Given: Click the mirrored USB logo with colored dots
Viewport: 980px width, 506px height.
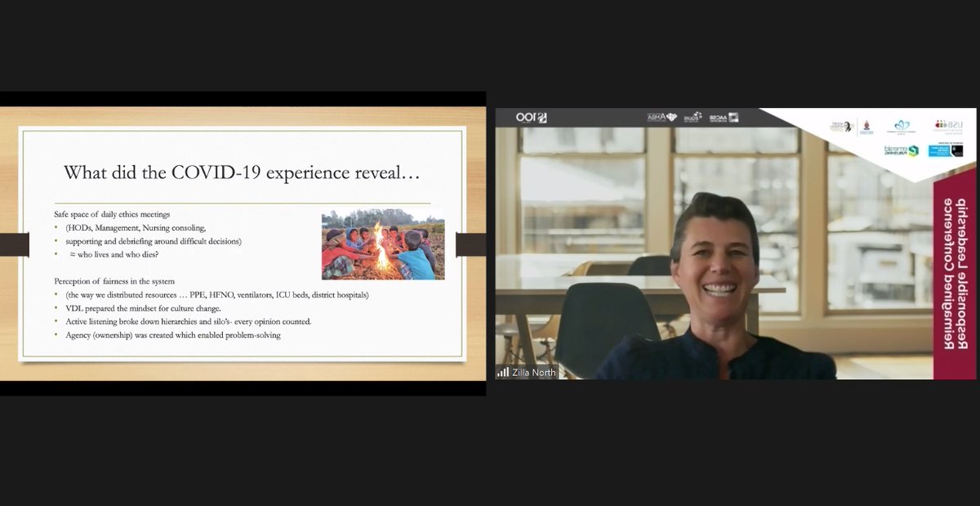Looking at the screenshot, I should 949,126.
